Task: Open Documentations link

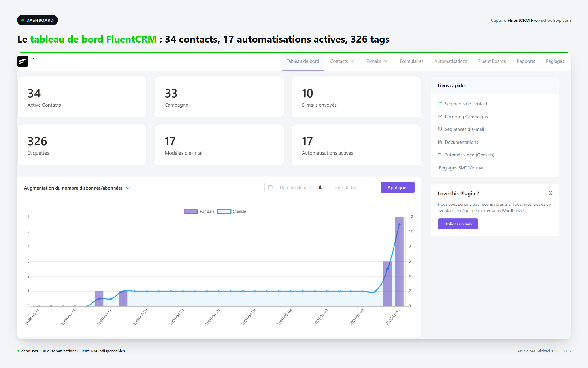Action: pos(461,142)
